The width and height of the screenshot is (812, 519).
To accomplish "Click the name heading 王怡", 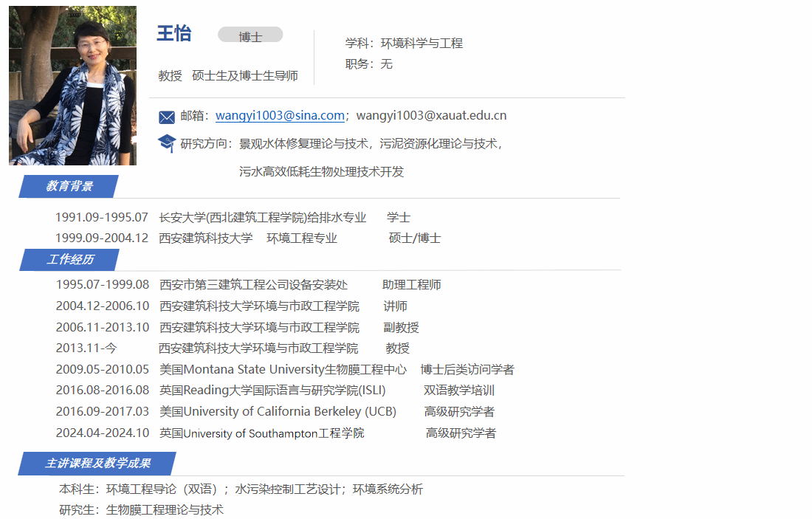I will pyautogui.click(x=174, y=33).
